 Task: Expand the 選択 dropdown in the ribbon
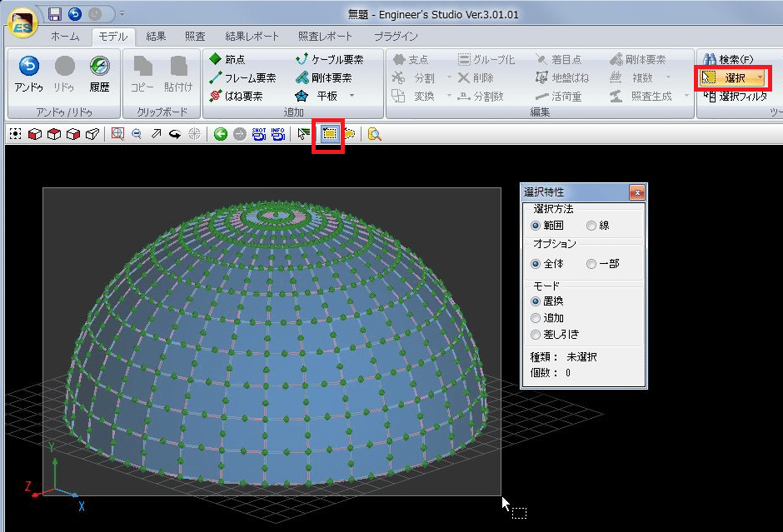click(760, 78)
